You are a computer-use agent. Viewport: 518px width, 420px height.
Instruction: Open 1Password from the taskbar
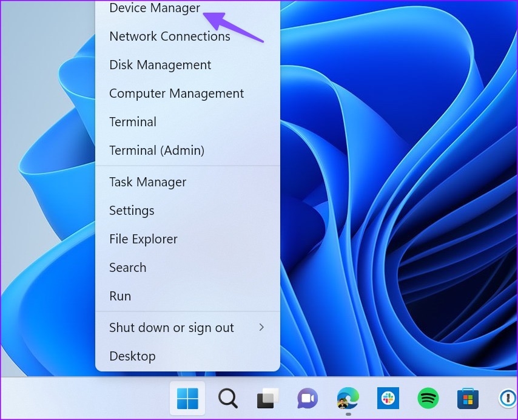pyautogui.click(x=507, y=399)
